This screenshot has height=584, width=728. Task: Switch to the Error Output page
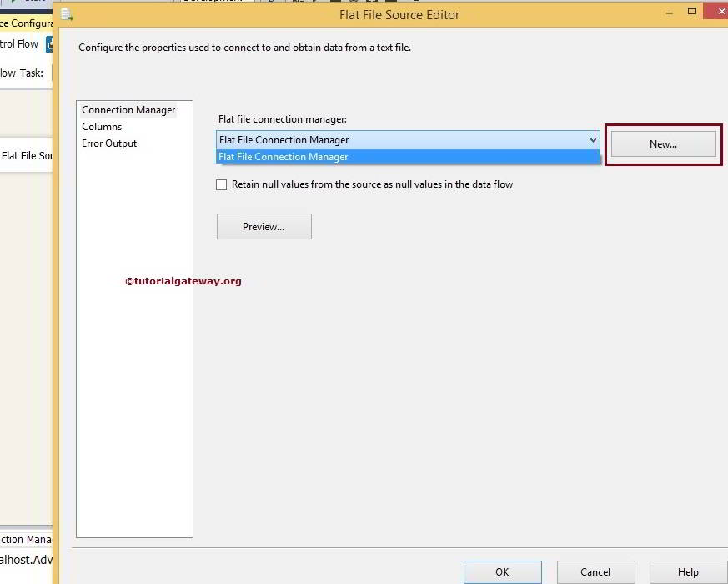coord(109,143)
